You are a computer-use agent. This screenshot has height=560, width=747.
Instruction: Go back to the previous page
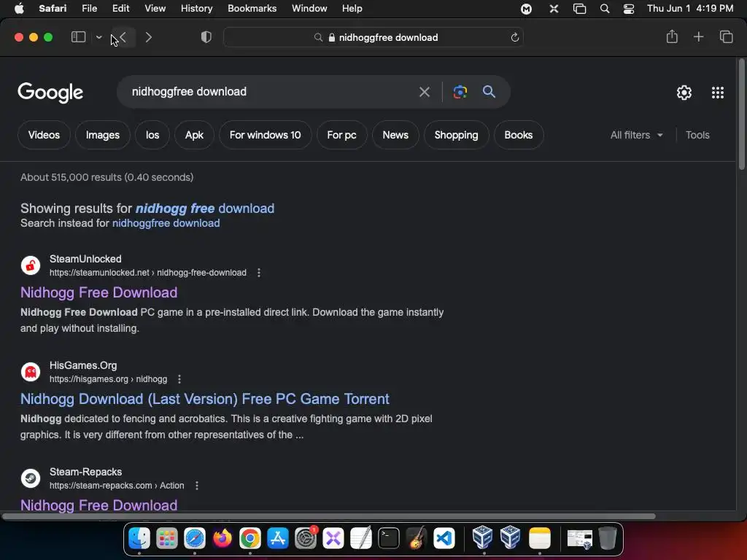[x=123, y=37]
